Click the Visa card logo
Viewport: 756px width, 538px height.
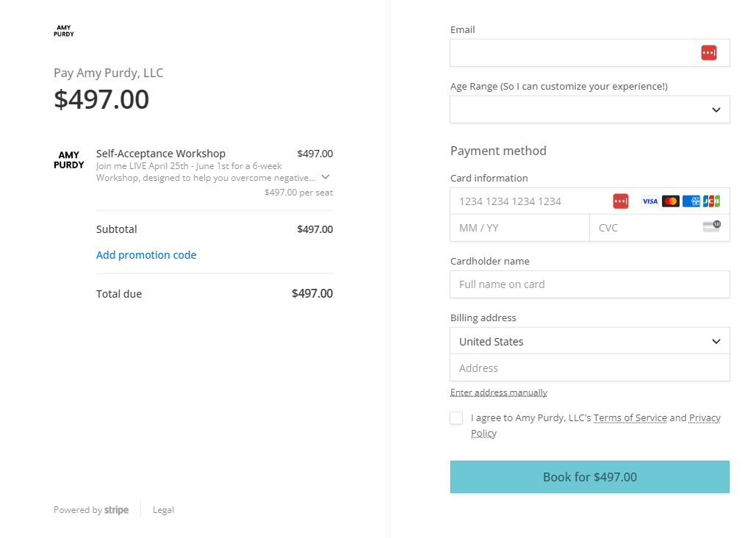(x=649, y=201)
